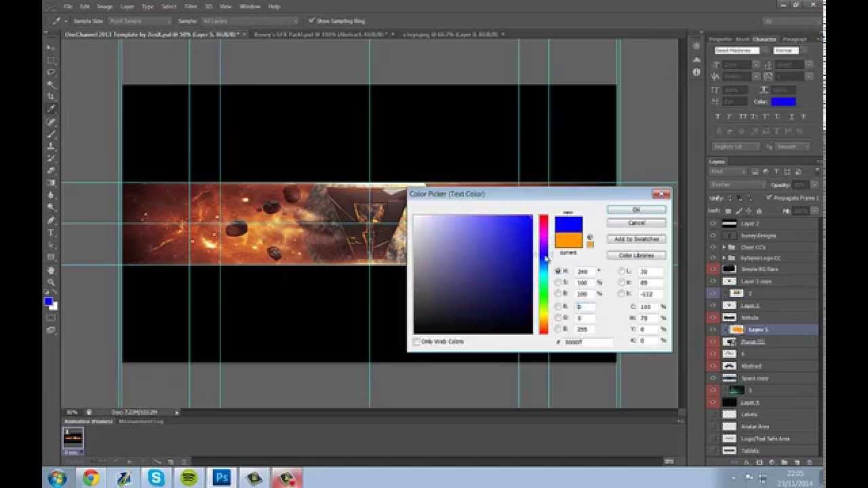Select the Eraser tool
The height and width of the screenshot is (488, 868).
[51, 171]
